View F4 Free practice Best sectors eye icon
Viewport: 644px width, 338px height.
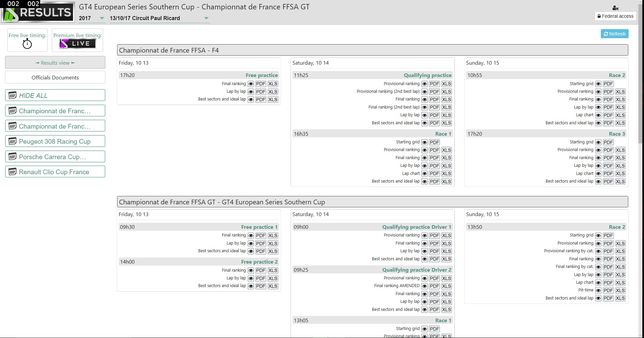coord(251,99)
